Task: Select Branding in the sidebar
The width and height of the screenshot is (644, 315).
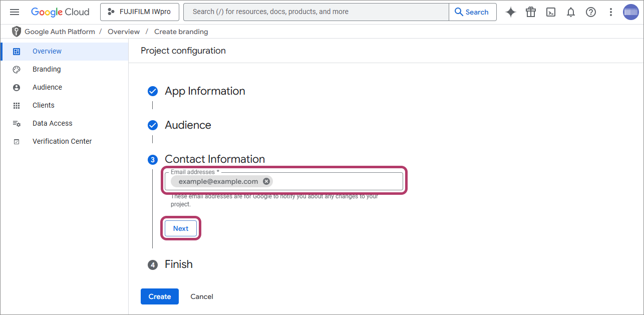Action: (x=47, y=69)
